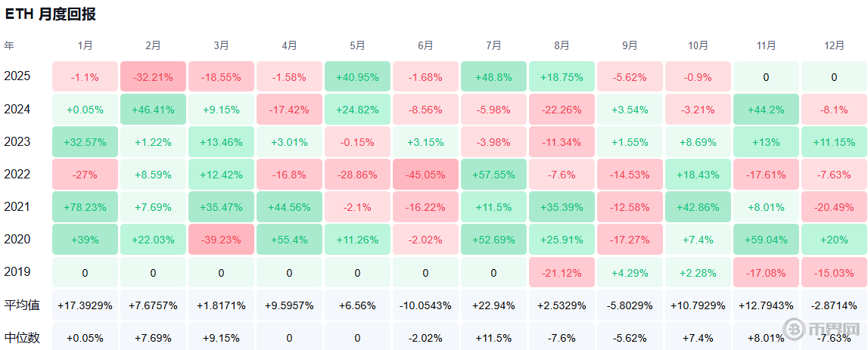Select the 1月 column header
This screenshot has height=350, width=868.
click(85, 45)
